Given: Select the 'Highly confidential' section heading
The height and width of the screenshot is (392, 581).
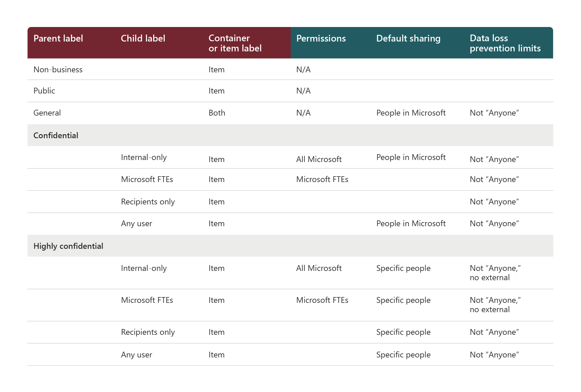Looking at the screenshot, I should coord(68,246).
